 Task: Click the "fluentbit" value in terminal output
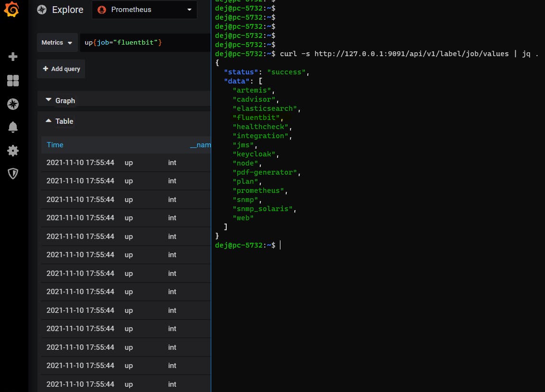pyautogui.click(x=256, y=118)
